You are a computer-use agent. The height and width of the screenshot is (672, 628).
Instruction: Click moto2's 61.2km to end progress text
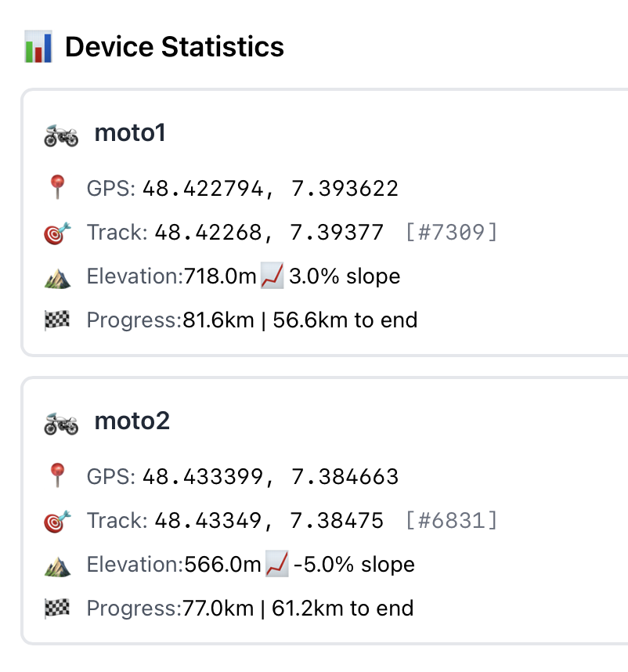343,608
